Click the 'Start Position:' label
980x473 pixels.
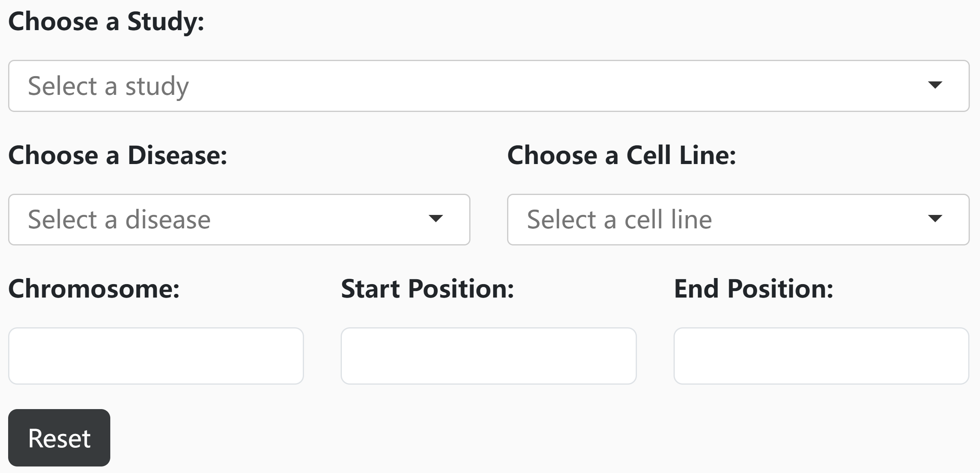tap(427, 289)
